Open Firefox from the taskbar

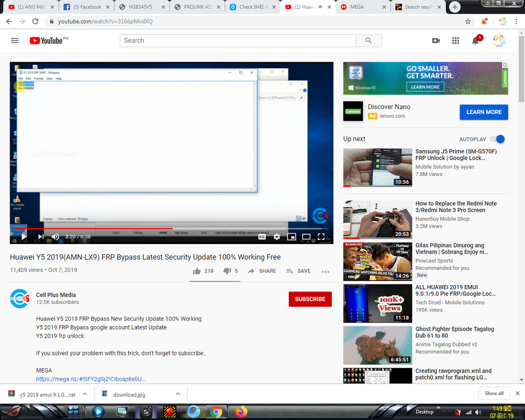click(x=241, y=412)
